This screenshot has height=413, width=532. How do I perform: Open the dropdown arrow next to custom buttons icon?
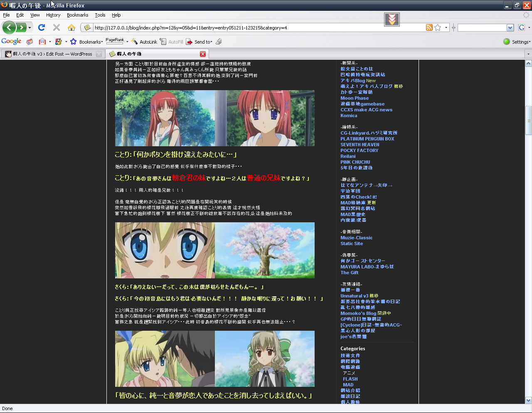coord(66,42)
